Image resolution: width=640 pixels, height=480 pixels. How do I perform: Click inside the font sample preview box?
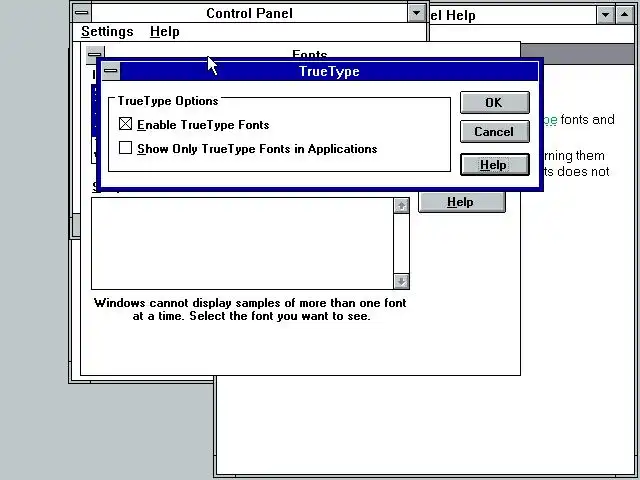click(242, 244)
